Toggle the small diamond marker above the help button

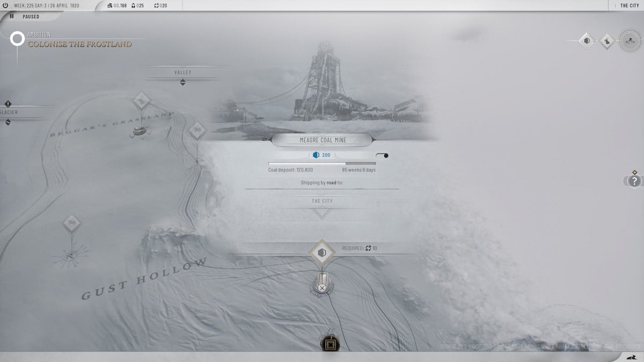click(x=634, y=173)
